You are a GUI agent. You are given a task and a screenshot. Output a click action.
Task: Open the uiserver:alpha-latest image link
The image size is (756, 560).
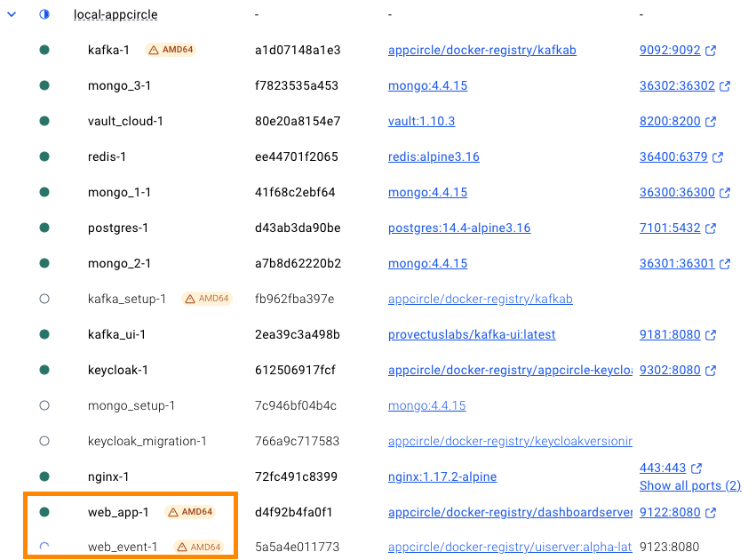click(510, 547)
